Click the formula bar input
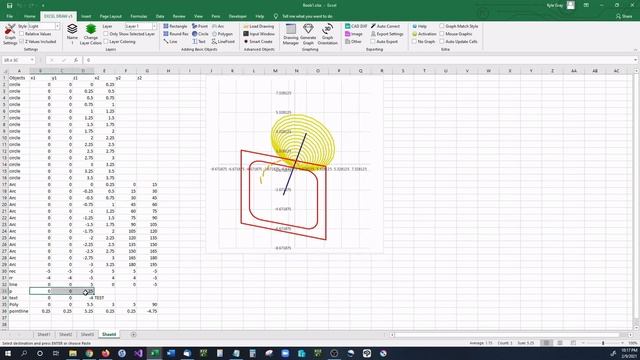640x360 pixels. click(359, 60)
